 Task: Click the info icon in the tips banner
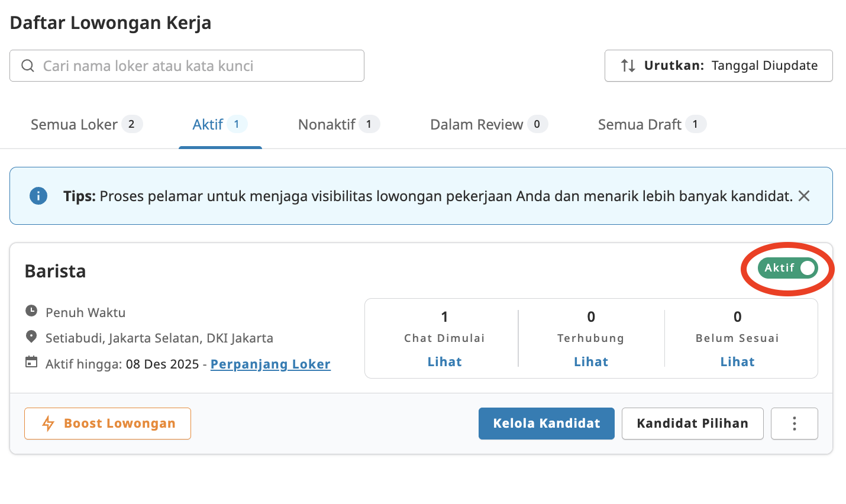pos(38,196)
